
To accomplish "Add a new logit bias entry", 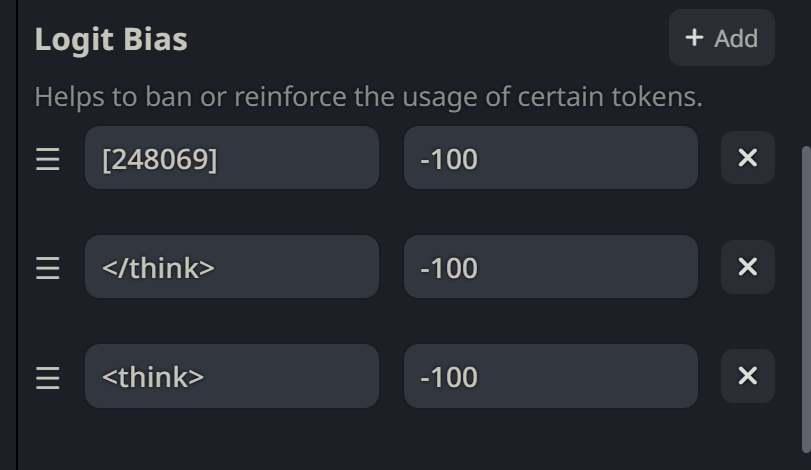I will click(x=721, y=38).
